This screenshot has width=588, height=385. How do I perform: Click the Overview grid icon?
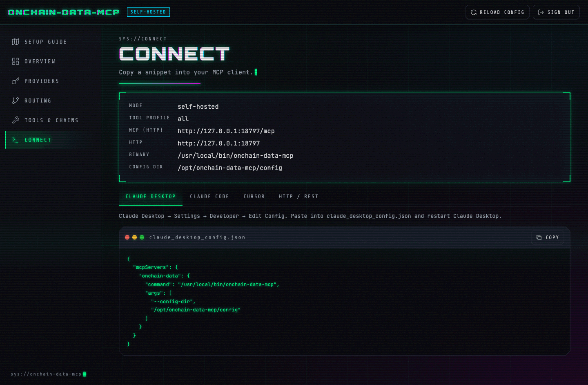tap(16, 61)
